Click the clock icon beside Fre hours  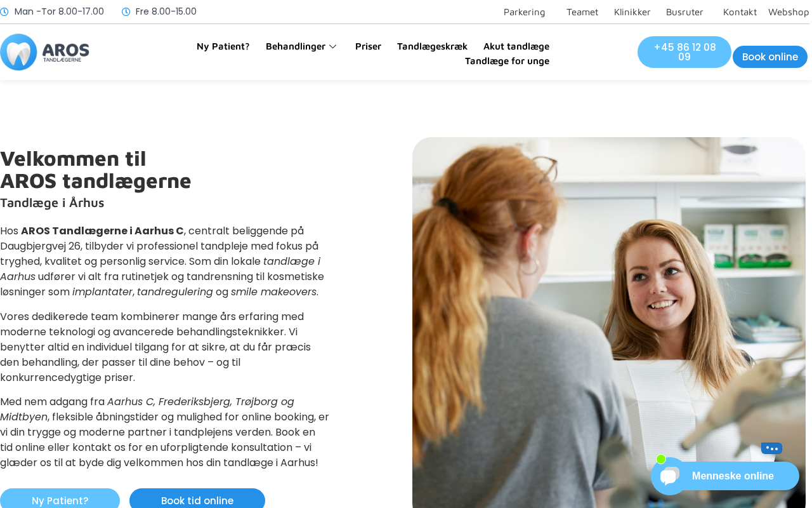click(126, 11)
